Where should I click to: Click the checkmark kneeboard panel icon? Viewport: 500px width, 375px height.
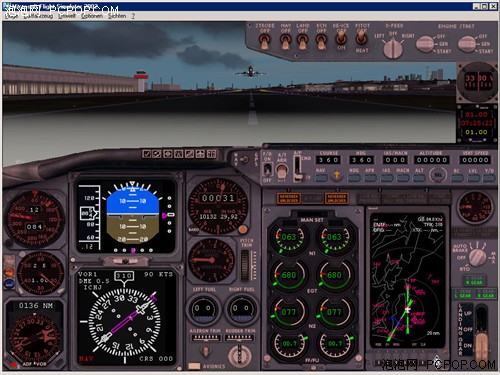pyautogui.click(x=147, y=154)
